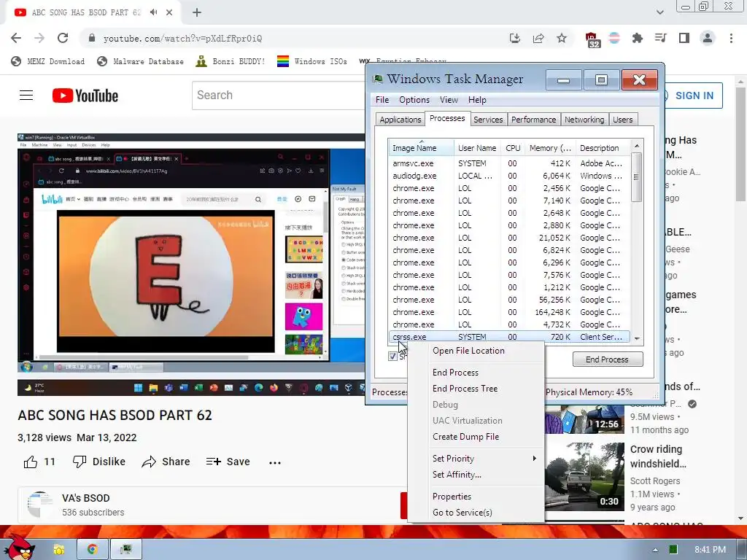Select the audiodg.exe process row
This screenshot has height=560, width=747.
pyautogui.click(x=510, y=176)
